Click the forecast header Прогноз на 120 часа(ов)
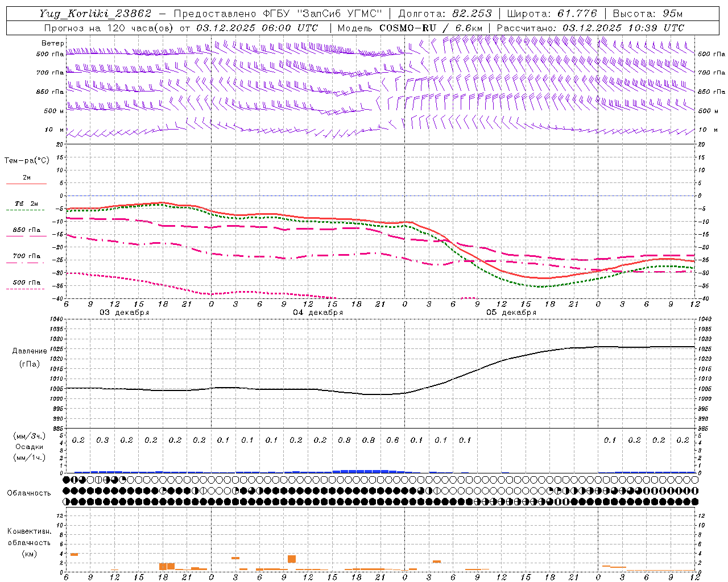This screenshot has height=582, width=728. coord(109,28)
